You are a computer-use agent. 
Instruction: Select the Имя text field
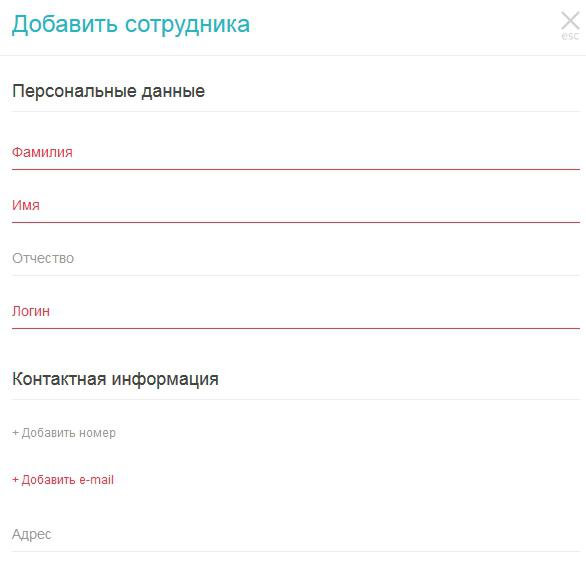tap(296, 206)
